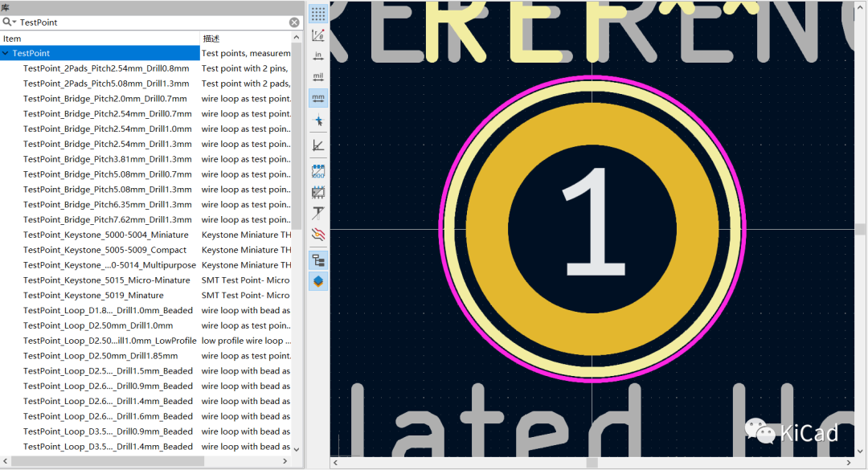Set units to millimeters
This screenshot has height=470, width=868.
point(318,98)
